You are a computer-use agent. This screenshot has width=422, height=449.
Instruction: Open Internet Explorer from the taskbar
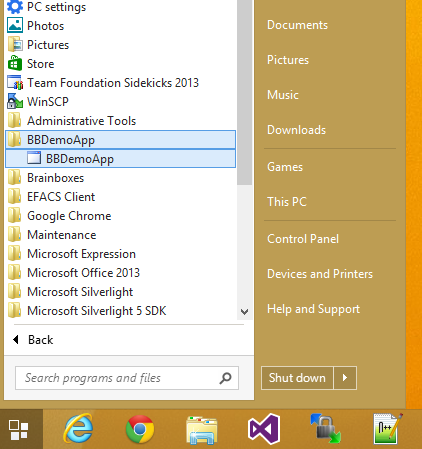tap(78, 429)
